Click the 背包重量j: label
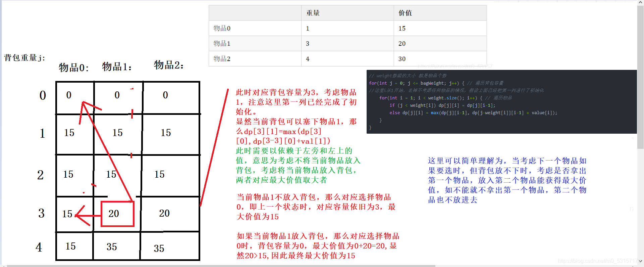Image resolution: width=644 pixels, height=267 pixels. [x=24, y=58]
